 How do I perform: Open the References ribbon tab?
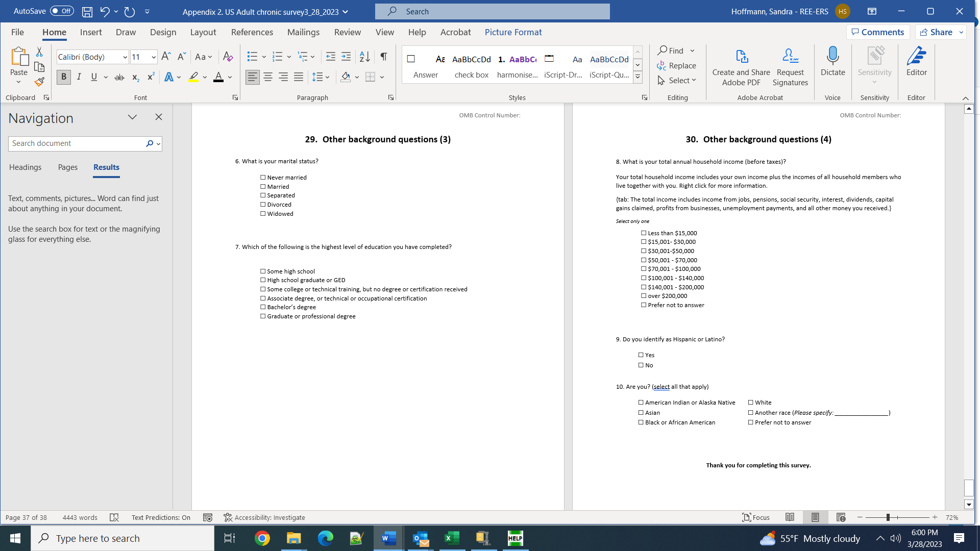point(252,32)
